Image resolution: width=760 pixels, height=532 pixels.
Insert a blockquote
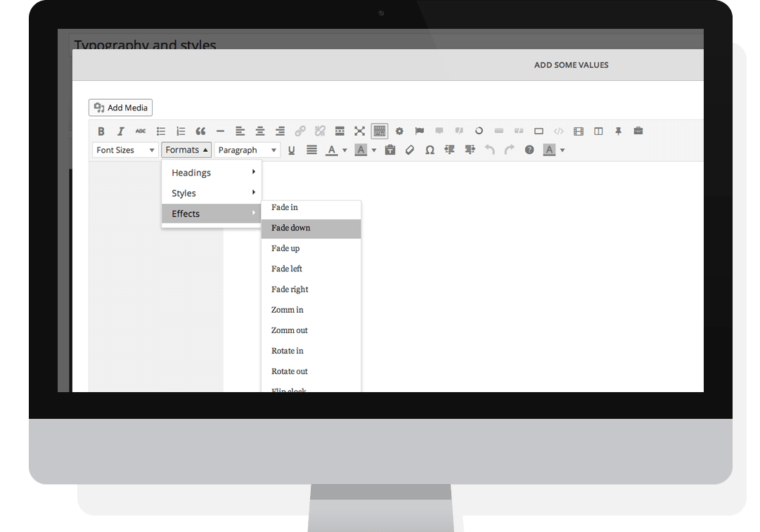200,131
